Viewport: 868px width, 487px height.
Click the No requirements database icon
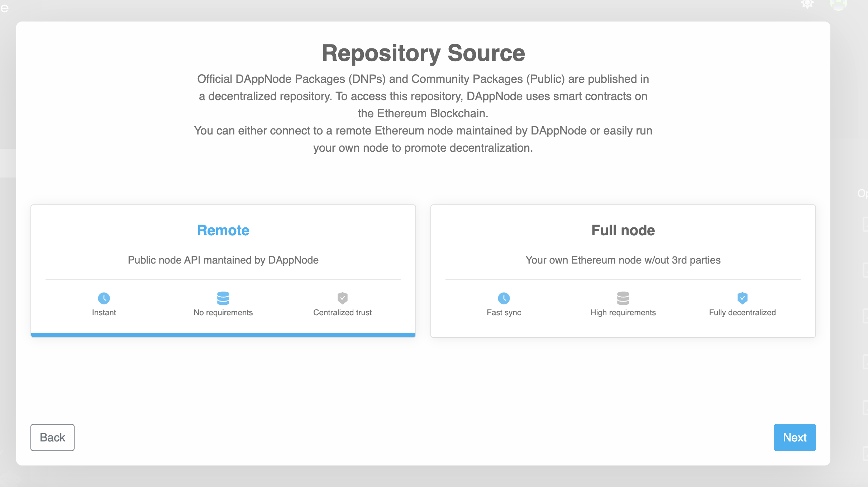click(x=223, y=298)
